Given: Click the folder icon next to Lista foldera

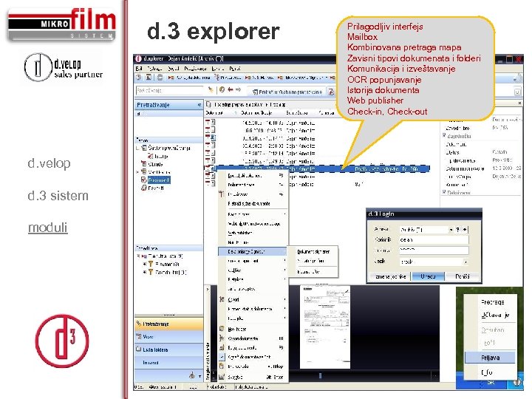Looking at the screenshot, I should 138,349.
